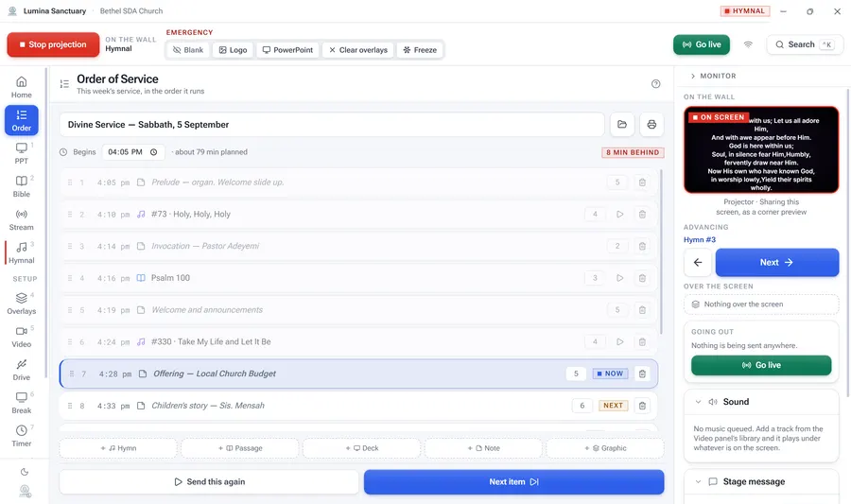Open the Drive setup panel
The width and height of the screenshot is (851, 504).
point(21,370)
